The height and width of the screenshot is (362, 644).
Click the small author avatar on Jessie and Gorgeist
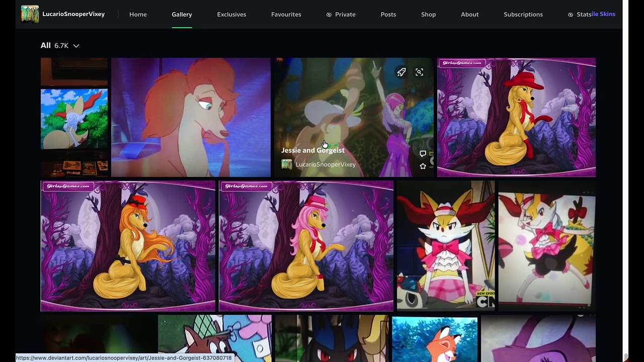coord(287,164)
